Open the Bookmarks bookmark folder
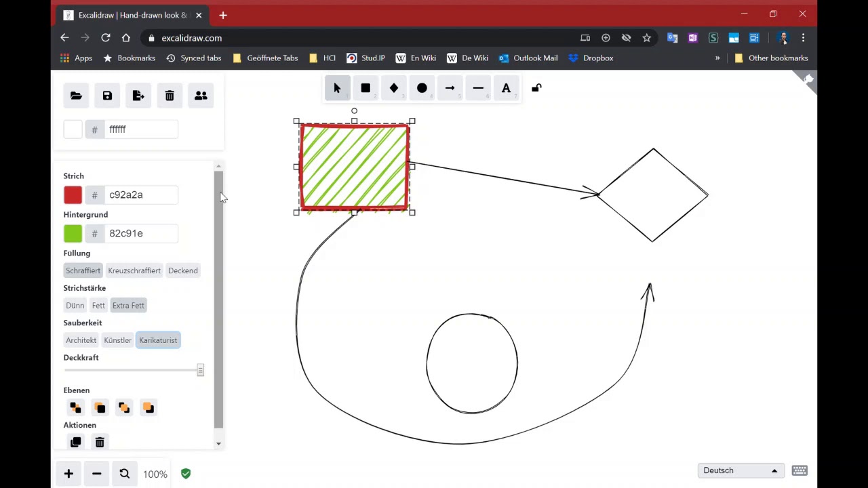 click(129, 58)
